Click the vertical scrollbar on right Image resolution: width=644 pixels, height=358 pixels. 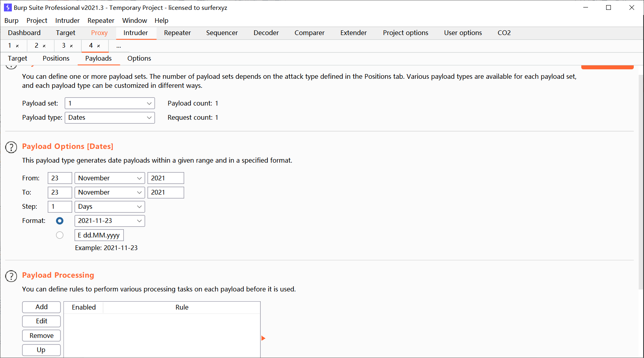[x=641, y=181]
